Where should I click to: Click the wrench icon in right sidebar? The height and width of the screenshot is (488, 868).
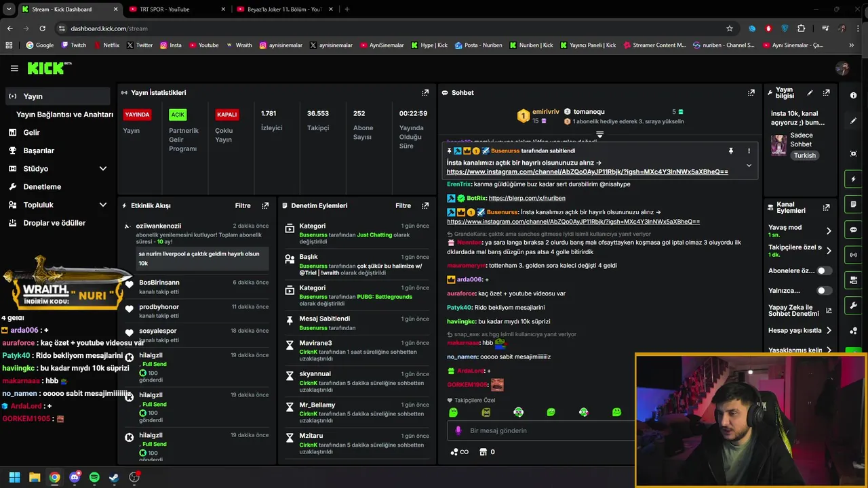(x=853, y=305)
